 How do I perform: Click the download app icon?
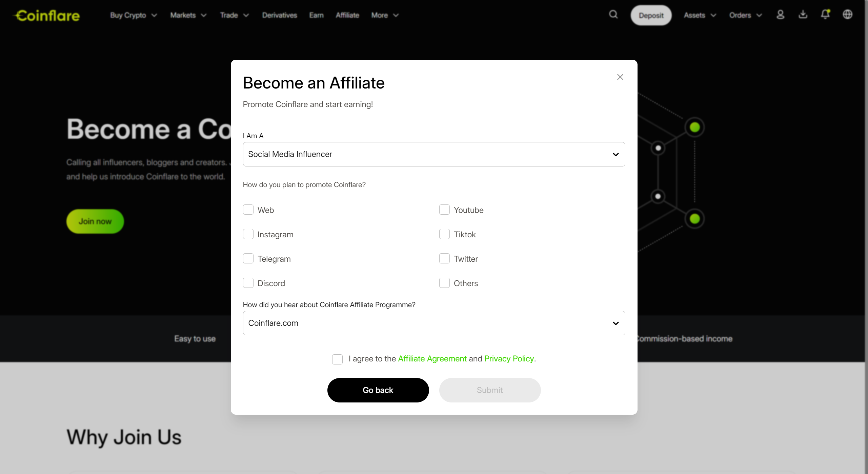click(x=803, y=15)
